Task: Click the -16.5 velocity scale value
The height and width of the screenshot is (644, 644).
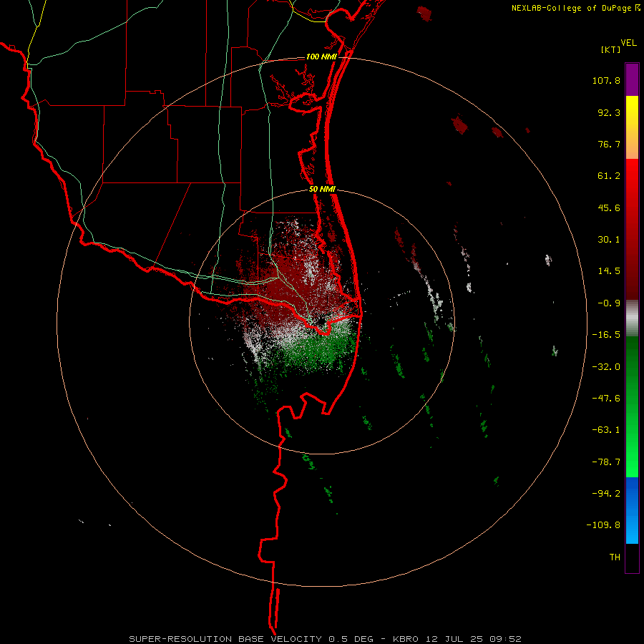Action: tap(606, 335)
